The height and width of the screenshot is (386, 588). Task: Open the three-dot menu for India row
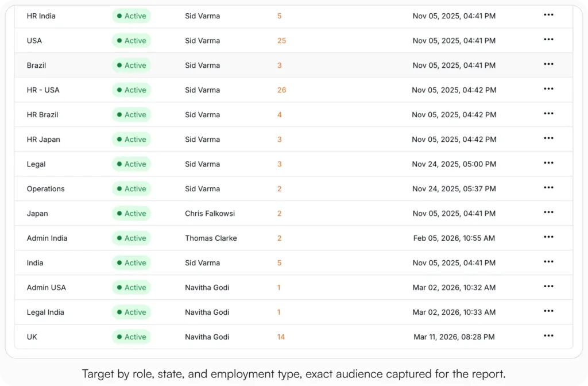(548, 262)
